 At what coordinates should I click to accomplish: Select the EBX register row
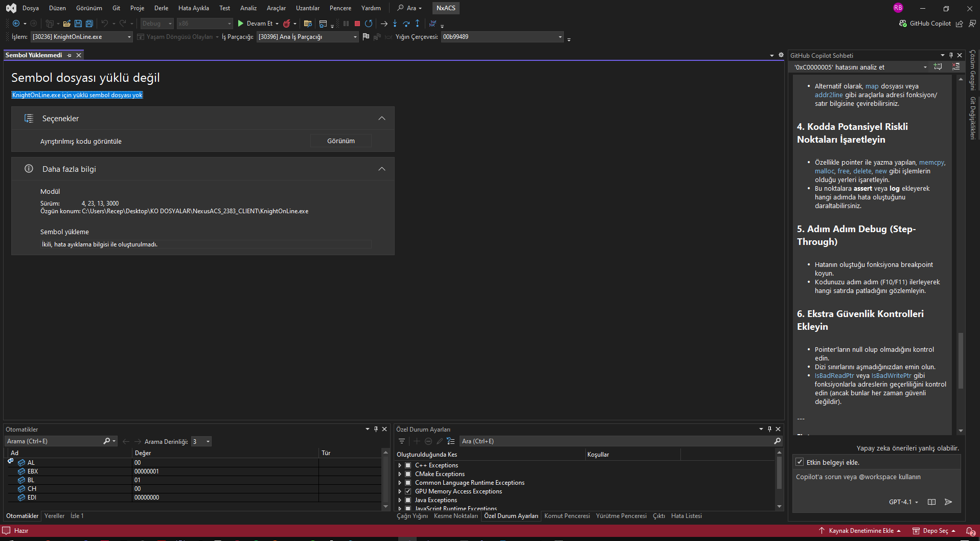[194, 471]
